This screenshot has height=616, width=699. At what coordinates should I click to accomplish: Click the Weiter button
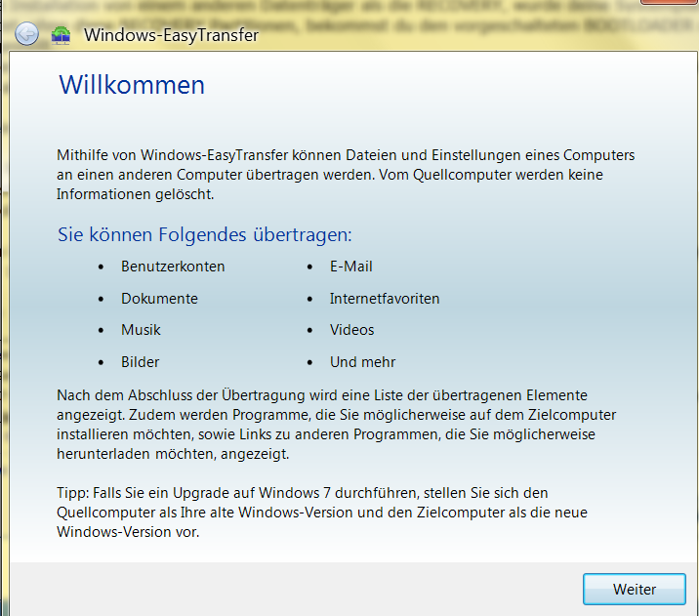tap(634, 589)
